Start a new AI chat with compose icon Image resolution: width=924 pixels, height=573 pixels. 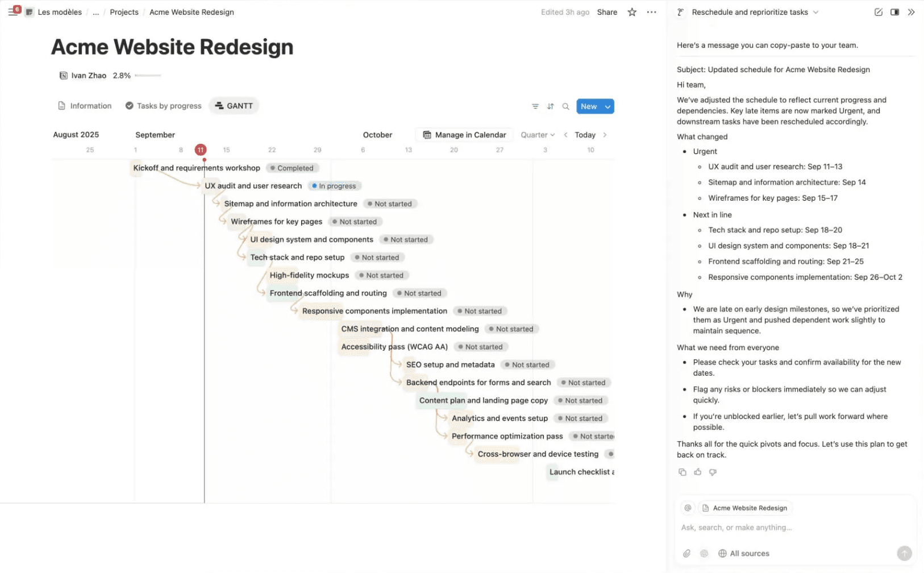tap(879, 12)
